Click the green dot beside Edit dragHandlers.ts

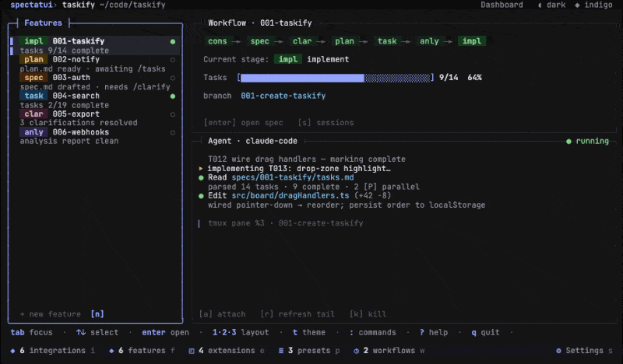201,196
